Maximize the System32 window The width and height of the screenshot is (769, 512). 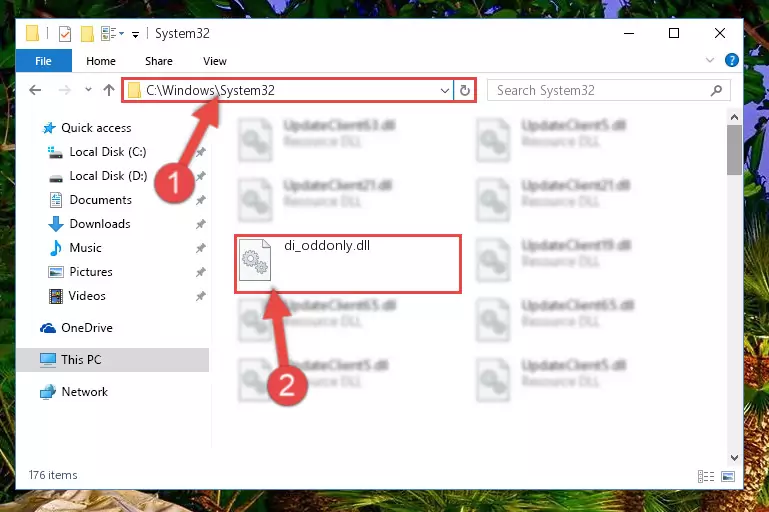coord(674,33)
